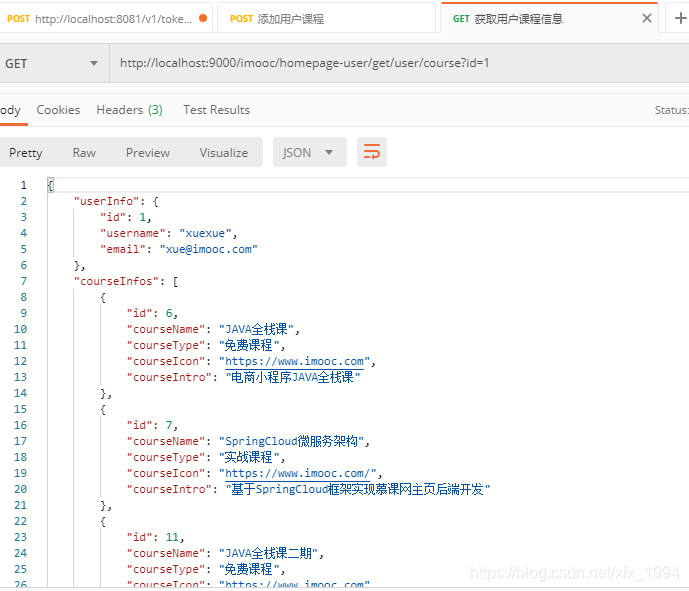This screenshot has height=591, width=689.
Task: Click the "免费课程" value on line 11
Action: 249,345
